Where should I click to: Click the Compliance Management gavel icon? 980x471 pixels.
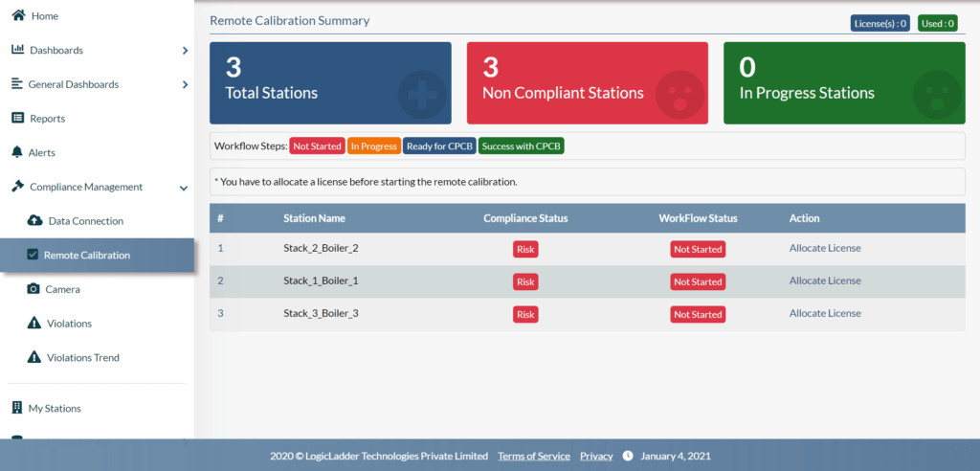(18, 187)
